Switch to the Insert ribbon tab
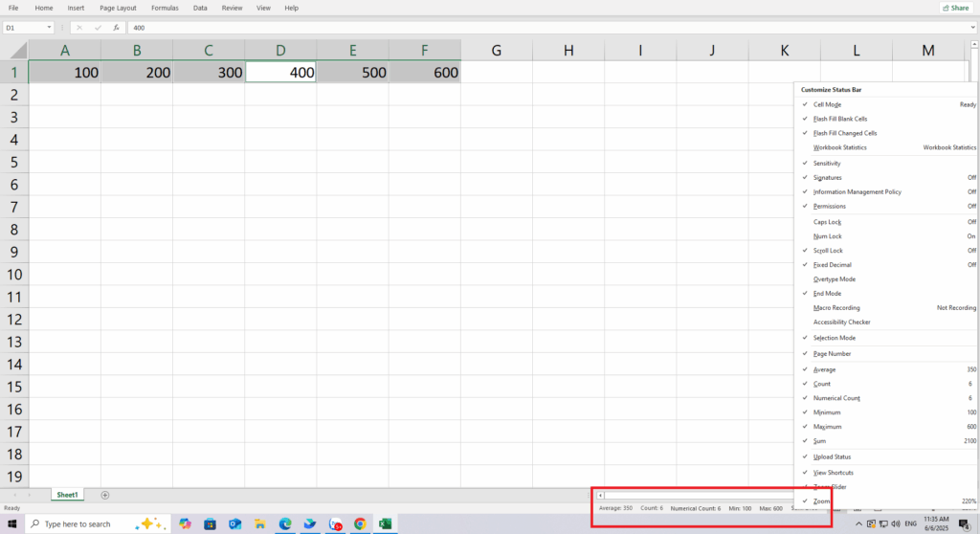980x534 pixels. pyautogui.click(x=76, y=8)
